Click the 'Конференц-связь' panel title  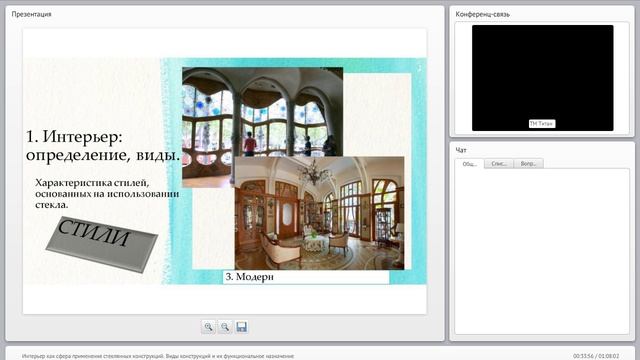pyautogui.click(x=482, y=14)
